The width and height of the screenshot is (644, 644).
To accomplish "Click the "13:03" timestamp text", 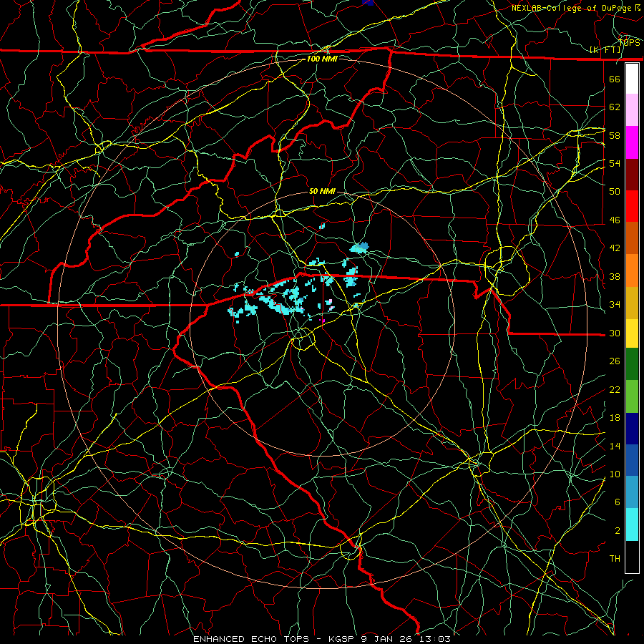I will [436, 639].
